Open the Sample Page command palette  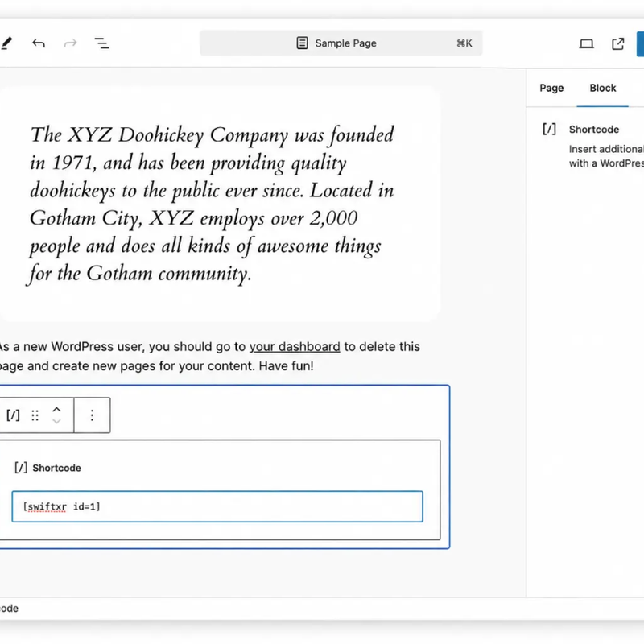point(341,43)
